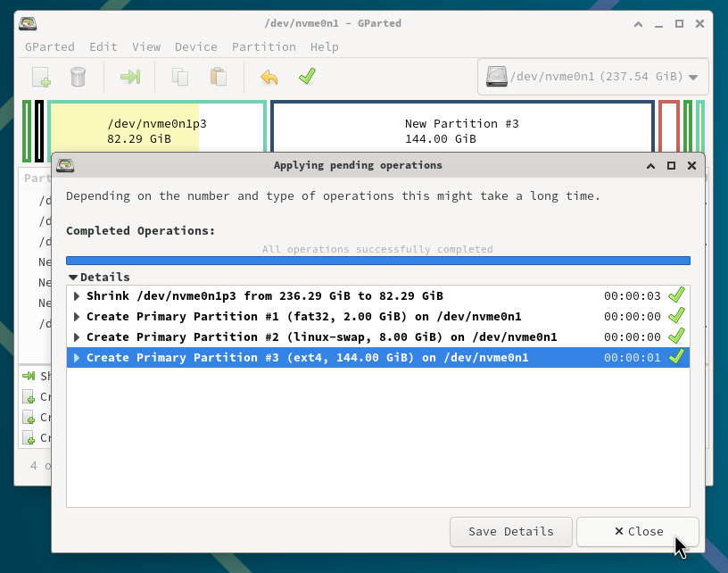Click the New partition toolbar icon
The image size is (728, 573).
click(41, 77)
